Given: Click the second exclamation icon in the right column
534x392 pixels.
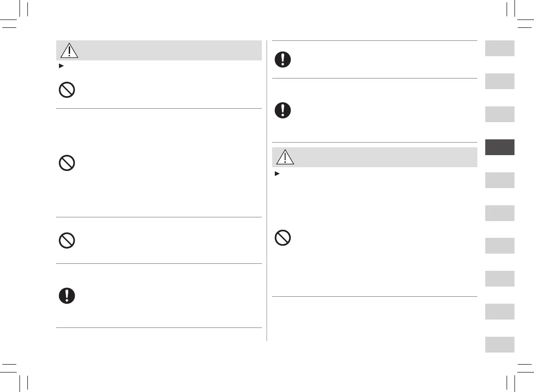Looking at the screenshot, I should coord(283,110).
